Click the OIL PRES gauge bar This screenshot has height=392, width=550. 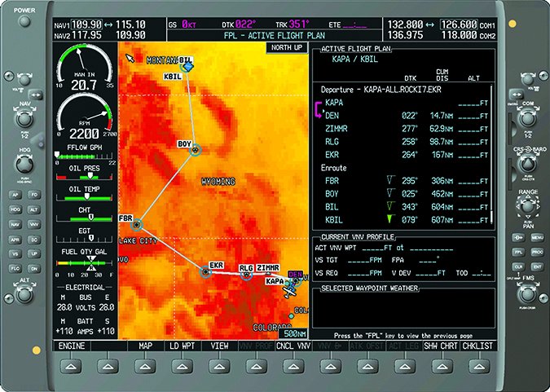(x=84, y=177)
